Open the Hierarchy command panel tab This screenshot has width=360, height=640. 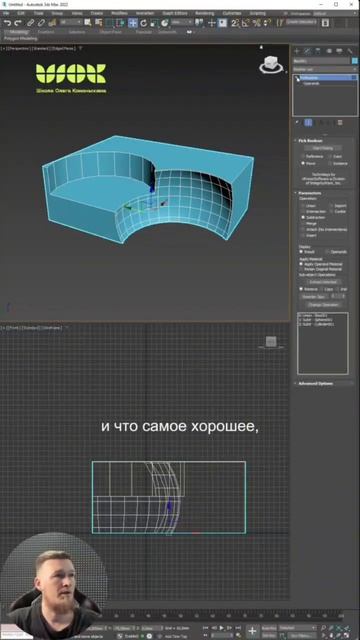(318, 51)
